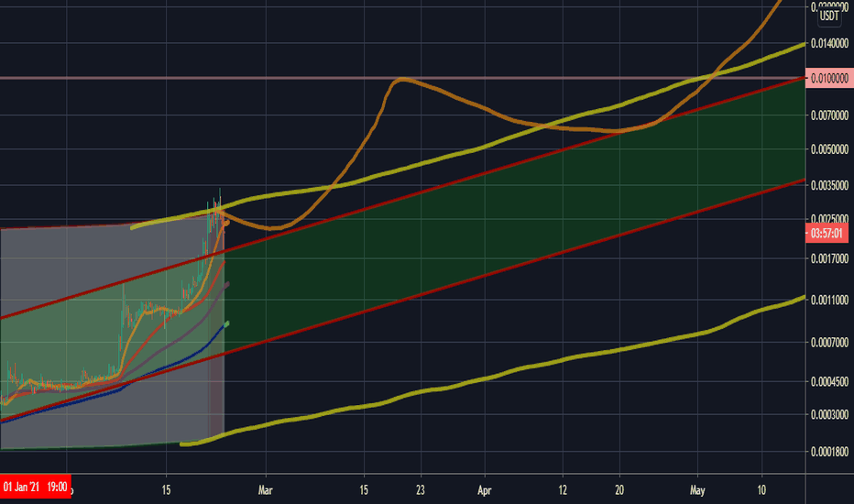Viewport: 854px width, 504px height.
Task: Click the 0.0070000 price axis value
Action: (829, 115)
